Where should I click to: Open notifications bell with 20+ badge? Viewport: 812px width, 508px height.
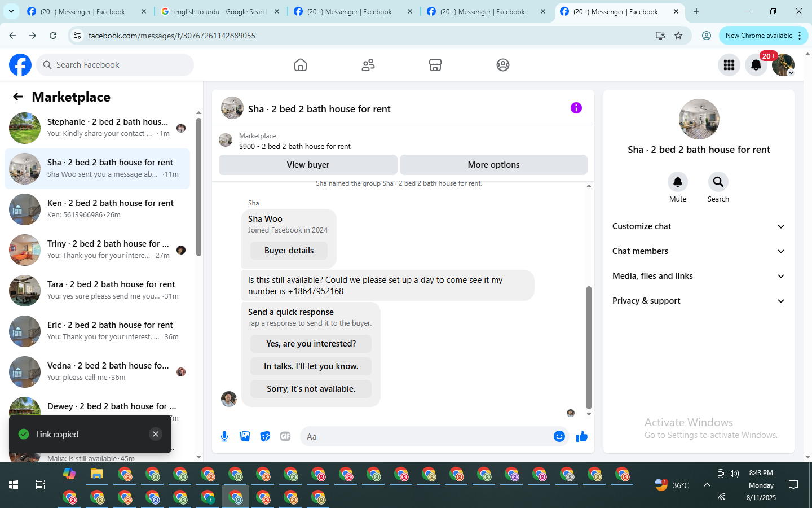756,65
